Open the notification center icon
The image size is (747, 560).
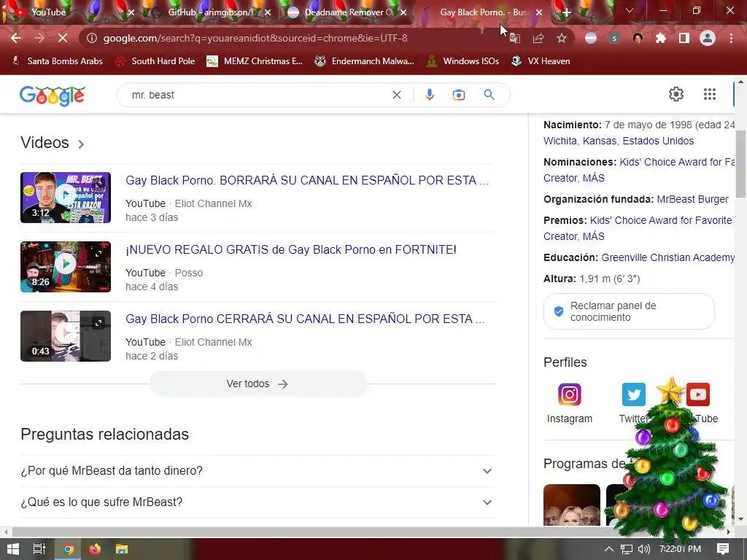(723, 549)
